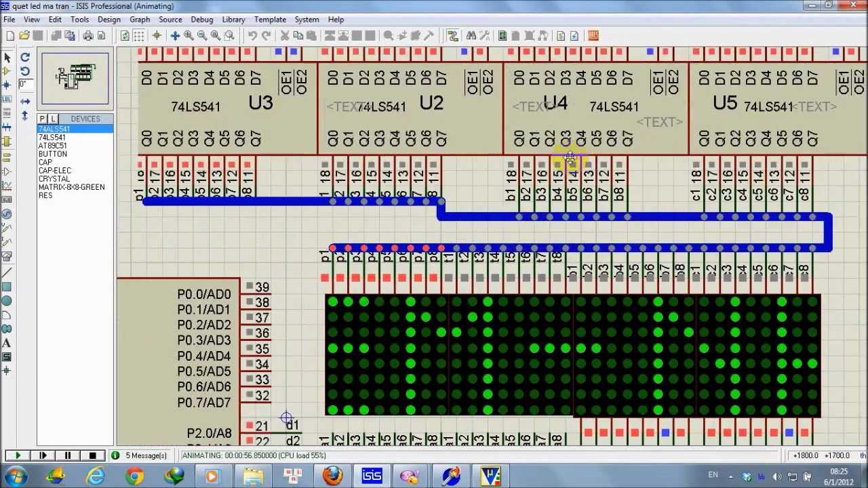Stop the simulation

pyautogui.click(x=92, y=455)
